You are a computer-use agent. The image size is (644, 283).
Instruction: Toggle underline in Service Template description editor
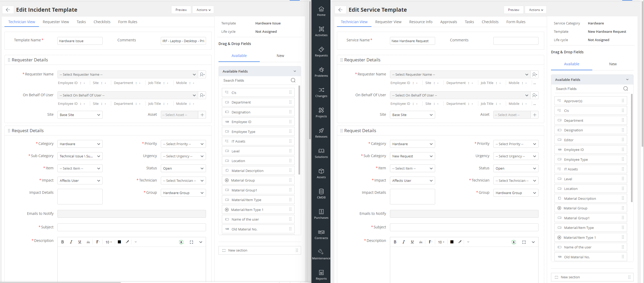[x=412, y=242]
